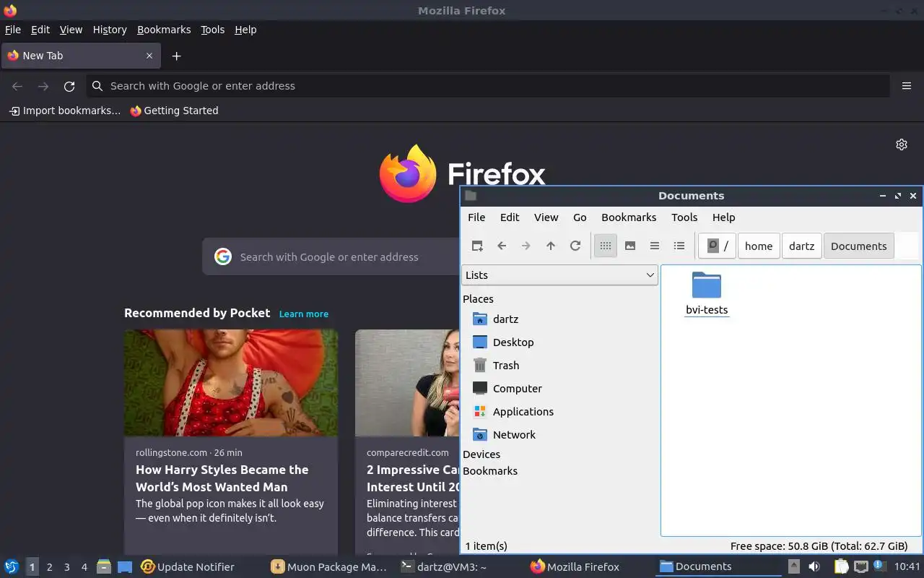Screen dimensions: 924x578
Task: Click Google search box on new tab page
Action: pyautogui.click(x=332, y=256)
